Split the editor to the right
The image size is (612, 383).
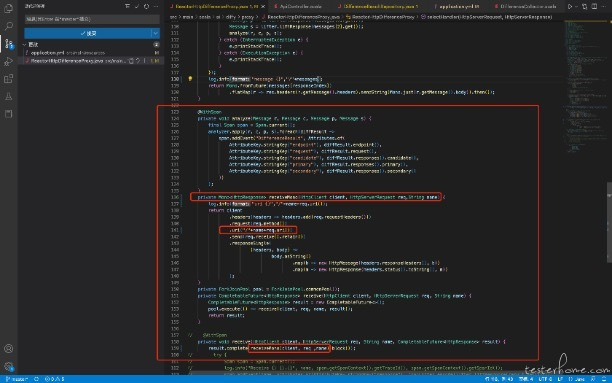click(594, 6)
